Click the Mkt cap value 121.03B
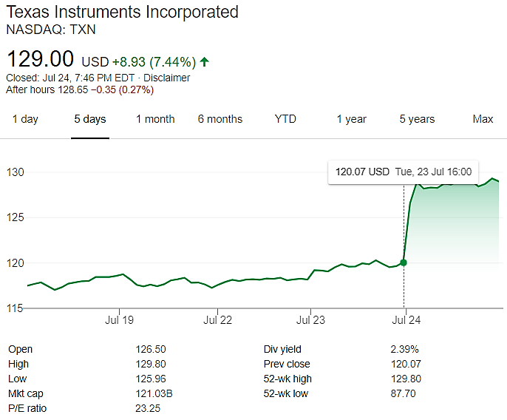This screenshot has height=420, width=507. 154,394
